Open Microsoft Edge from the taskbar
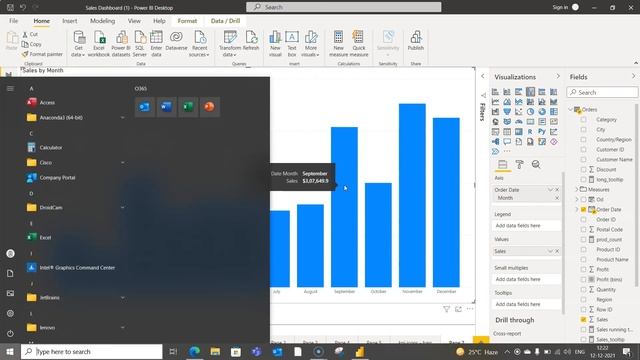Viewport: 640px width, 360px height. point(195,351)
